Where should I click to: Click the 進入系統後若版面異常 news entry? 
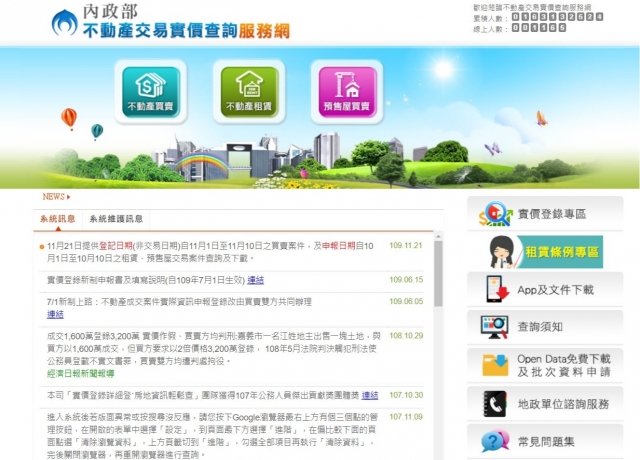[x=212, y=436]
